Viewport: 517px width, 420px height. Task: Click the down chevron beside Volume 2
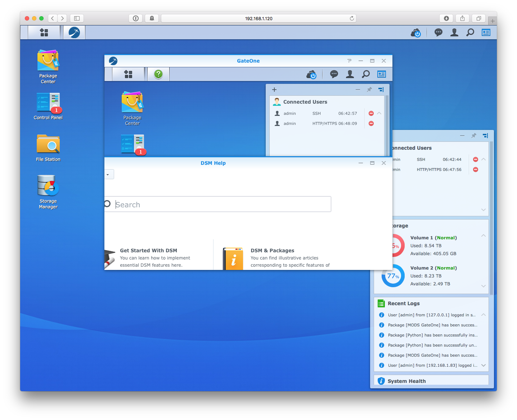click(484, 286)
